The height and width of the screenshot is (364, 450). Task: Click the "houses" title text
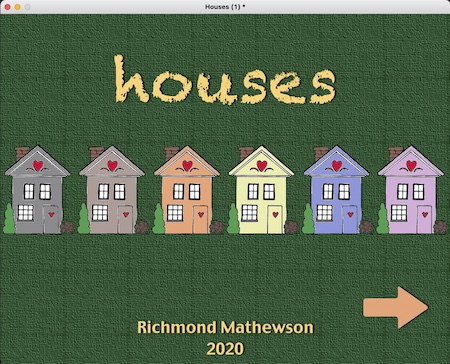coord(225,80)
